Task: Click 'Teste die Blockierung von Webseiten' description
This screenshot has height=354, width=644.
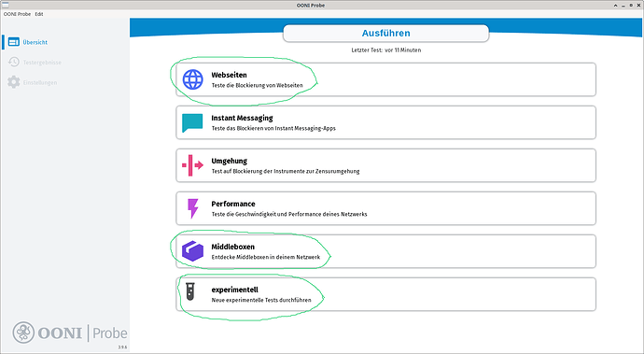Action: coord(257,86)
